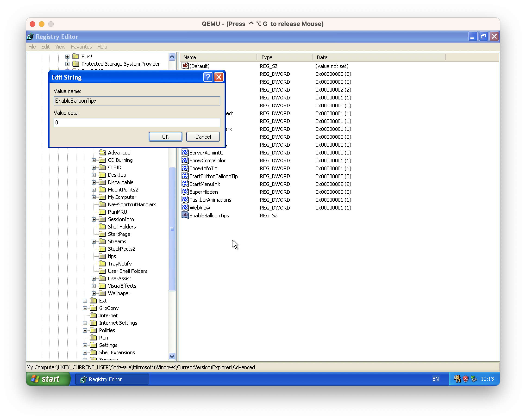Viewport: 526px width, 420px height.
Task: Click the tree pane scroll down arrow
Action: pos(172,356)
